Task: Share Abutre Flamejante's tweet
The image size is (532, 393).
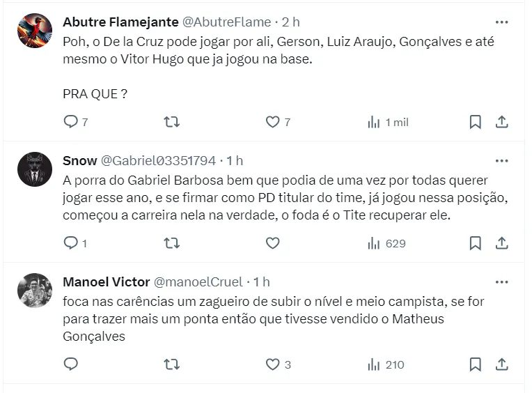Action: 501,122
